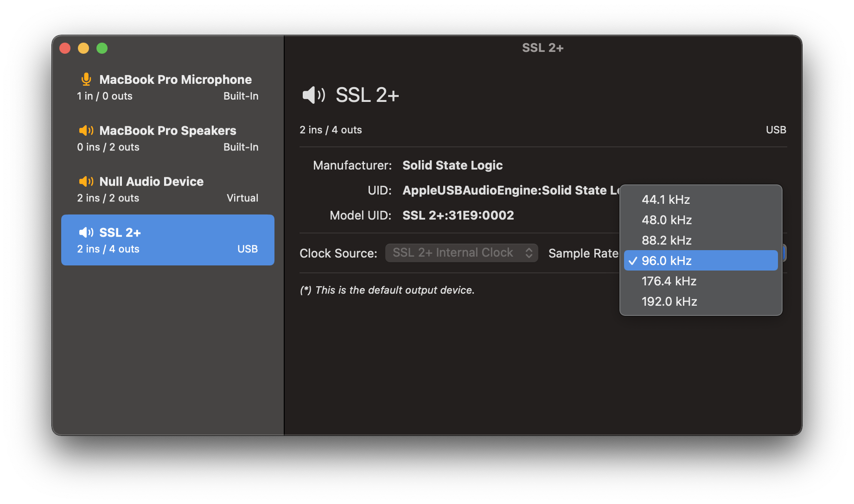Click the Model UID value SSL 2+:31E9:0002
Screen dimensions: 854x504
458,215
